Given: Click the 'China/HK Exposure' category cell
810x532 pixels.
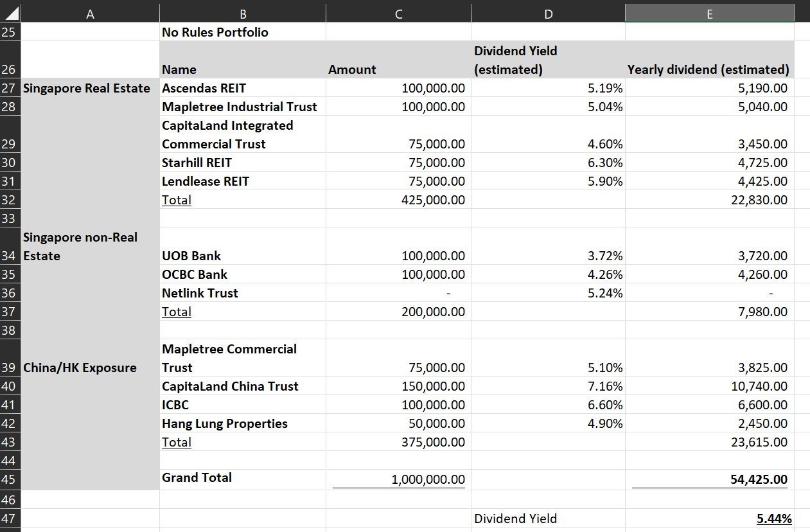Looking at the screenshot, I should (x=90, y=359).
